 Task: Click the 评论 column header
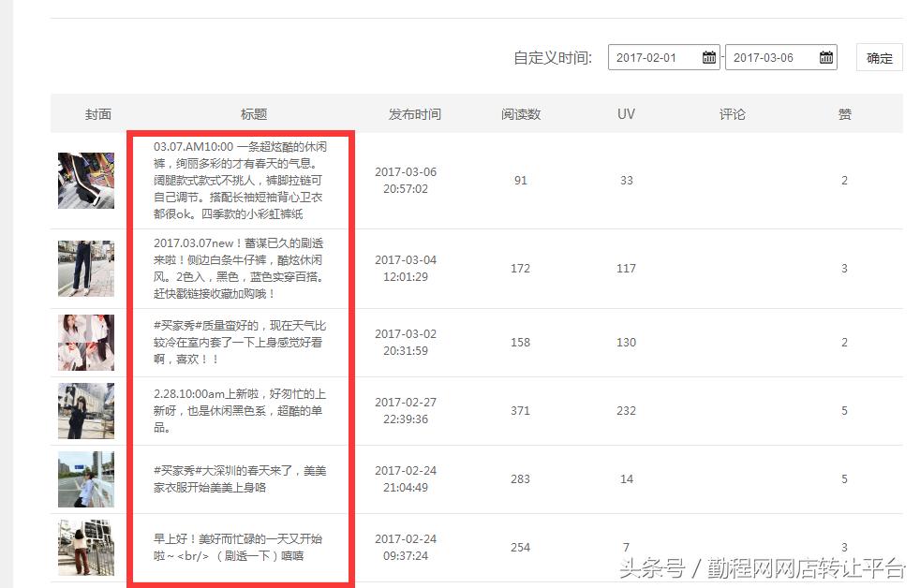[731, 113]
